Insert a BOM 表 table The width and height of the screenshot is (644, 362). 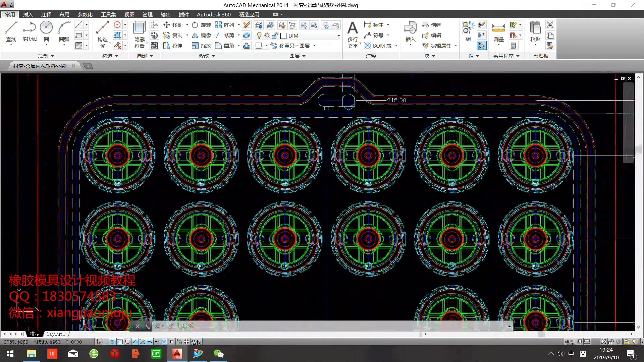coord(378,46)
